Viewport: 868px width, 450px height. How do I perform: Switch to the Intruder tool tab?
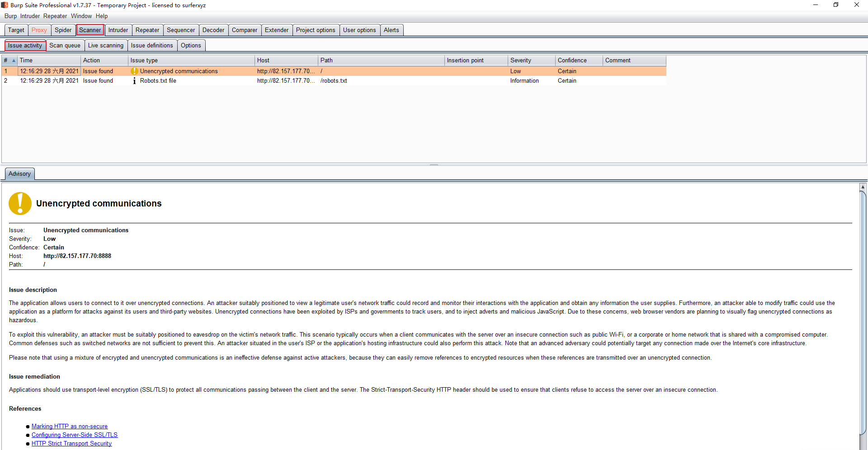pyautogui.click(x=118, y=30)
